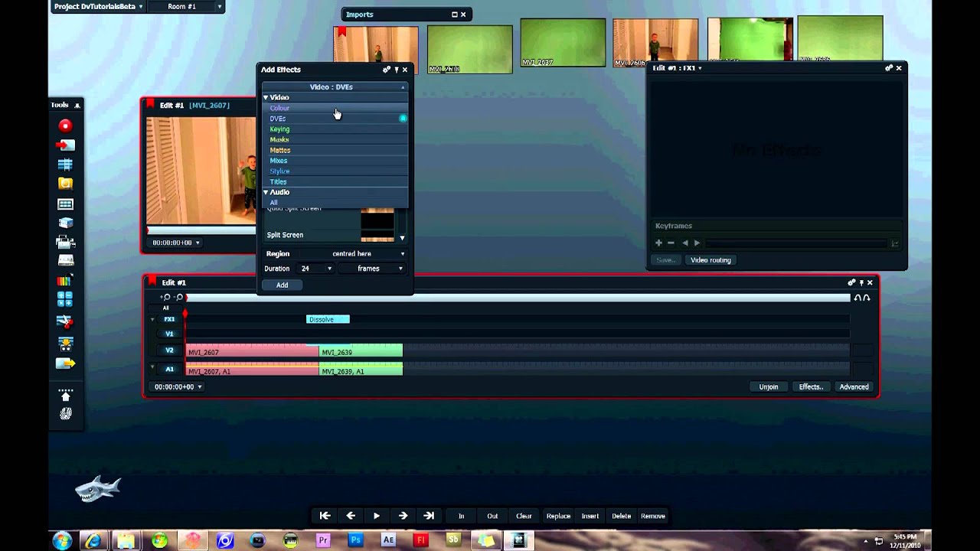This screenshot has width=980, height=551.
Task: Open Internet Explorer from the taskbar
Action: (x=93, y=540)
